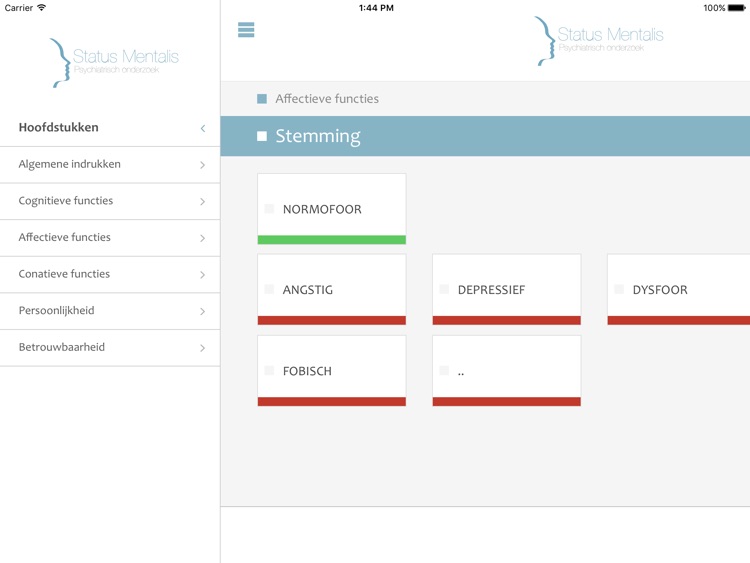Tap the Wi-Fi icon in status bar
Image resolution: width=750 pixels, height=563 pixels.
click(x=42, y=8)
